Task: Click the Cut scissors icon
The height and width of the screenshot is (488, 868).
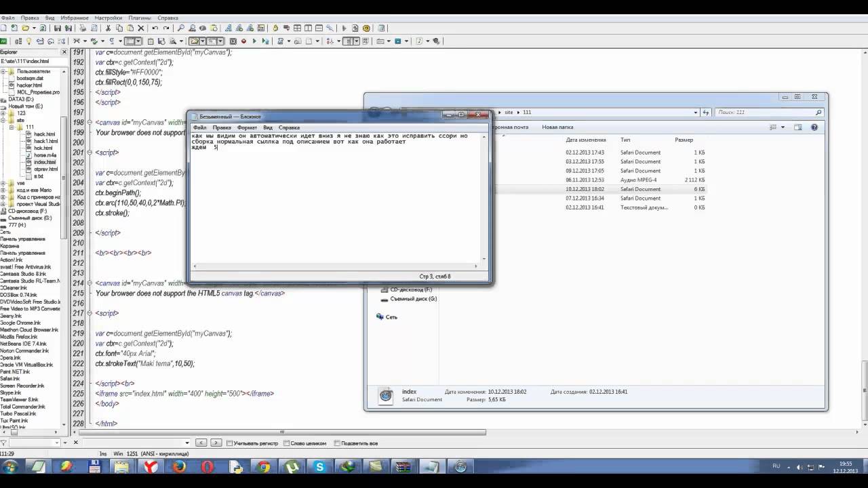Action: (x=108, y=28)
